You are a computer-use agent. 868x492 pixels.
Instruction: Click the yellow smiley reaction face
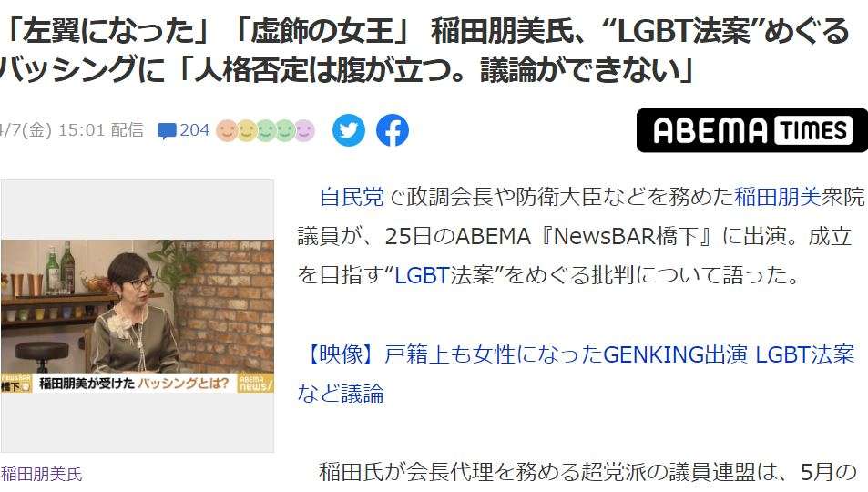click(x=246, y=131)
